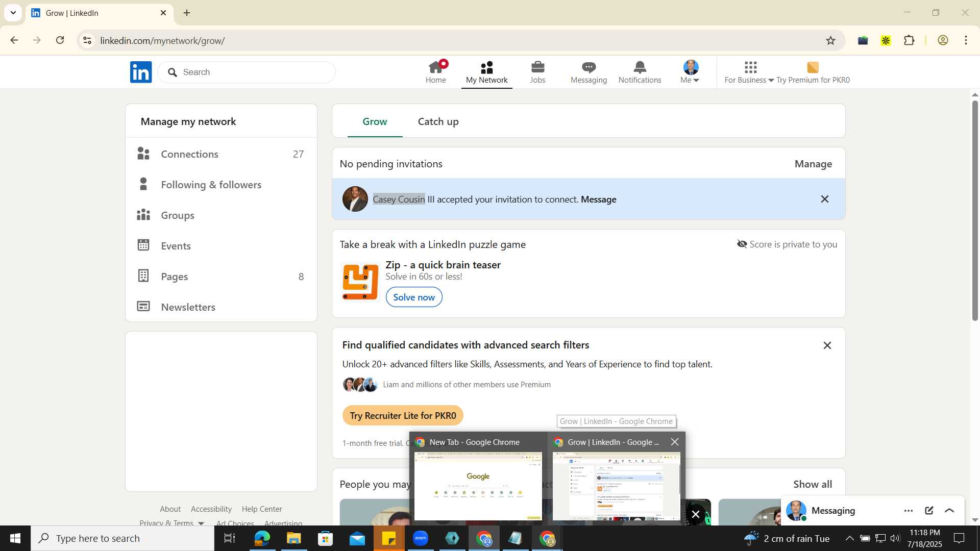
Task: Click the page vertical scrollbar
Action: click(975, 211)
